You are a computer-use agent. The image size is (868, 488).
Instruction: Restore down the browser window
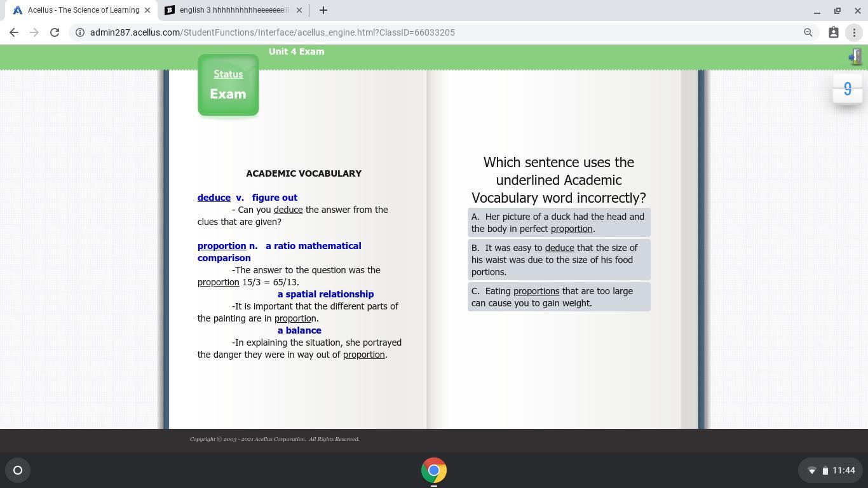coord(837,11)
